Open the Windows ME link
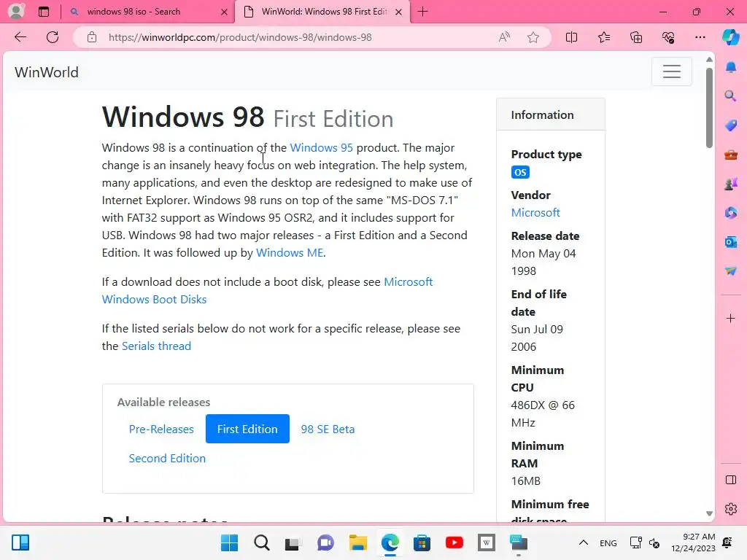747x560 pixels. (290, 253)
